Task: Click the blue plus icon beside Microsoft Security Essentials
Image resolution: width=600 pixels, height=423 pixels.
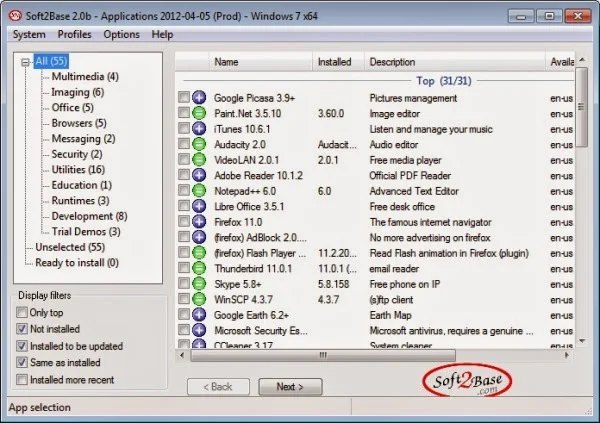Action: (199, 330)
